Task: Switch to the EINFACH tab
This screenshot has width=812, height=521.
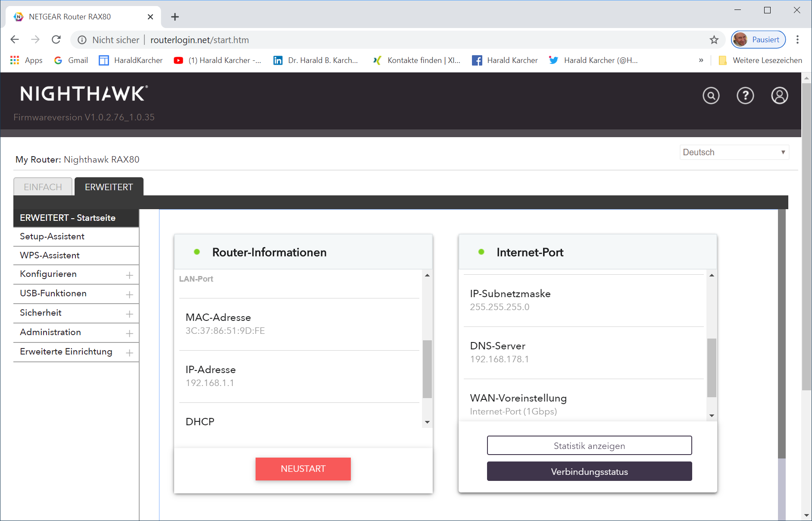Action: 43,187
